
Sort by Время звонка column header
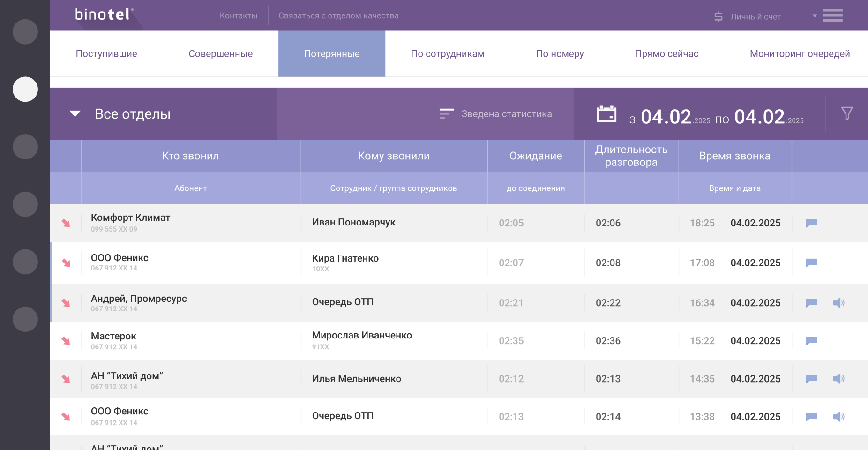pos(735,156)
